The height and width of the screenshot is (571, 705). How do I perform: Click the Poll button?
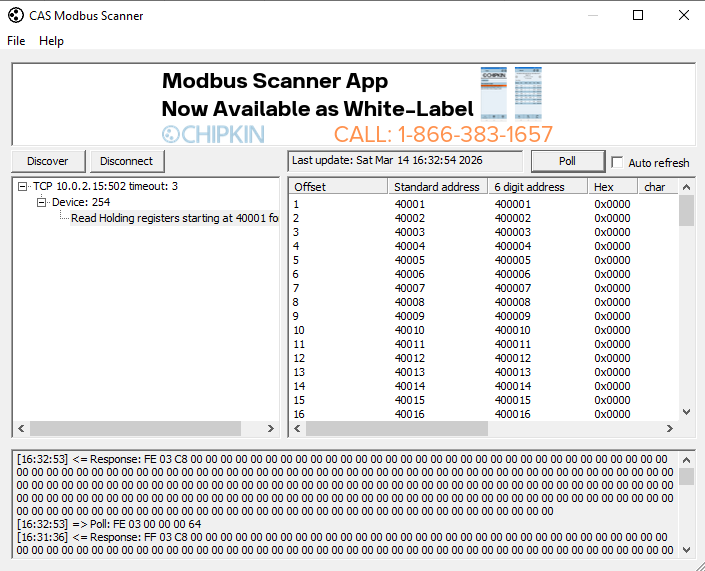click(567, 161)
